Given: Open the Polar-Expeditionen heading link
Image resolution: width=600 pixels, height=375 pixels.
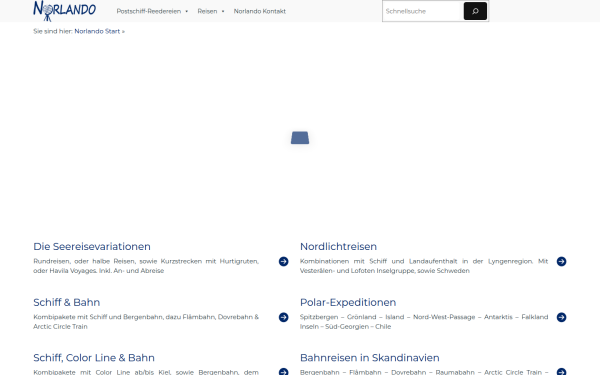Looking at the screenshot, I should 348,302.
